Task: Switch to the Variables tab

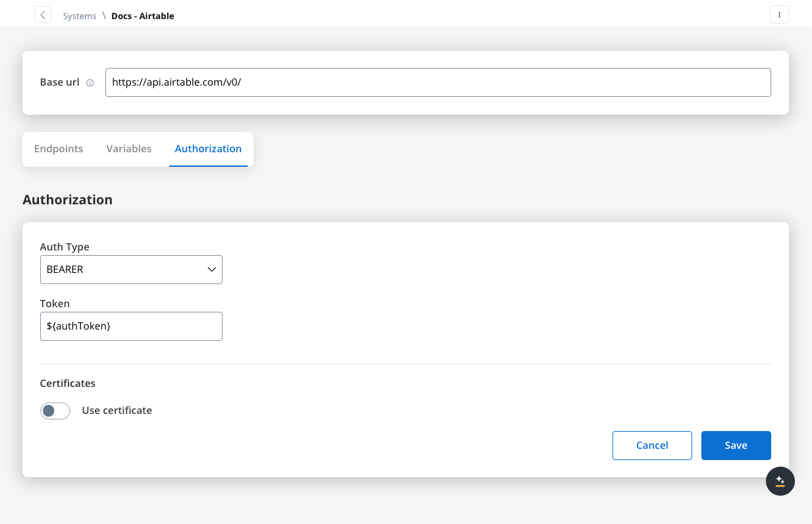Action: pos(129,149)
